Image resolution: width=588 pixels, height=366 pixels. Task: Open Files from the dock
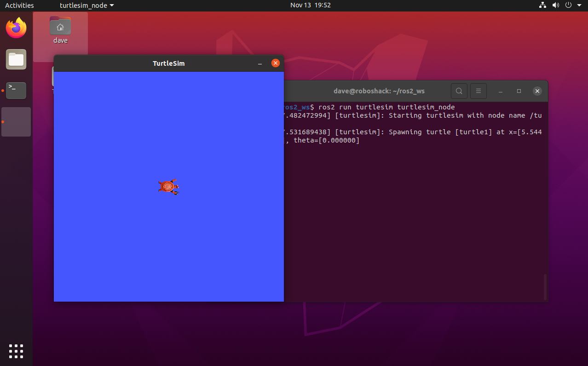(x=16, y=59)
